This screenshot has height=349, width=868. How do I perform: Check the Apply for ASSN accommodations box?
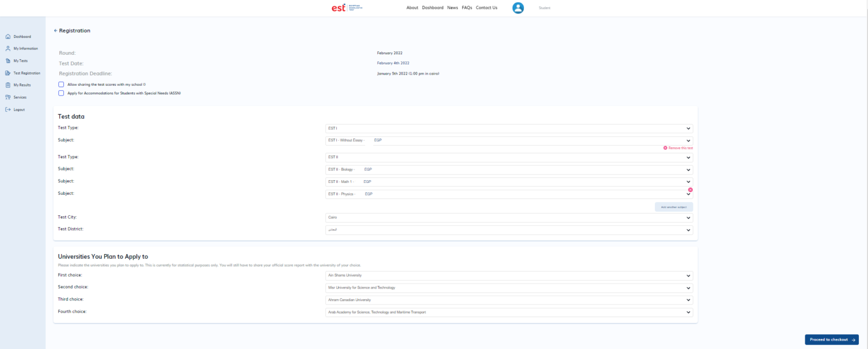point(61,93)
